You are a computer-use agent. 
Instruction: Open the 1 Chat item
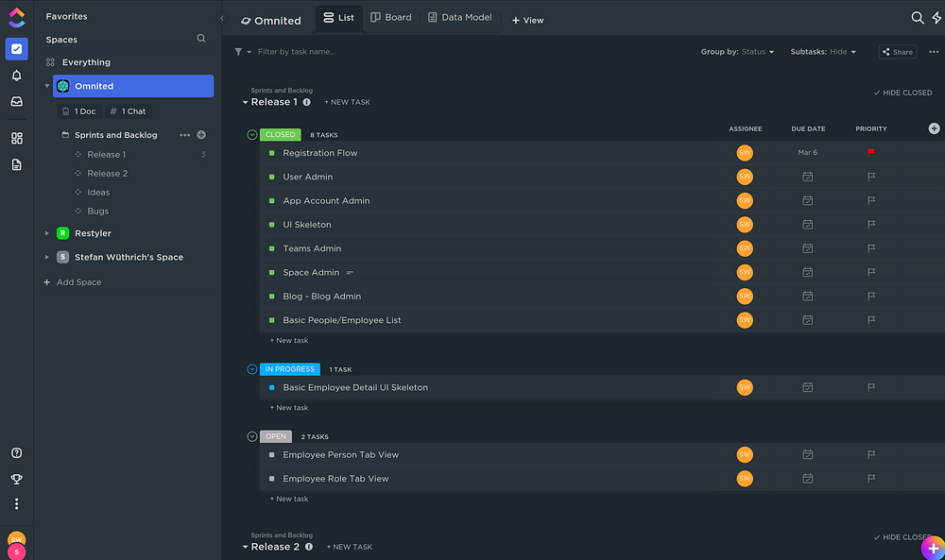[129, 111]
